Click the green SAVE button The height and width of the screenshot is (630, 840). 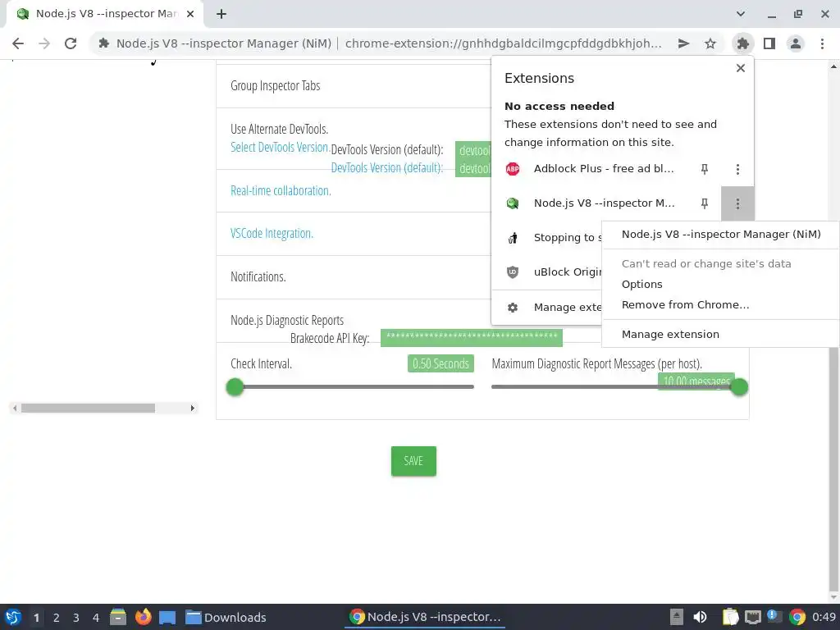click(413, 461)
